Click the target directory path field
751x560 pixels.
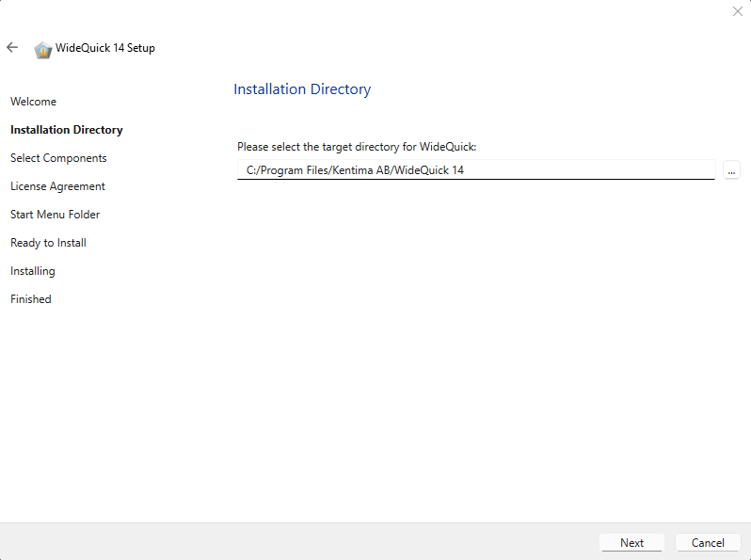click(x=476, y=170)
